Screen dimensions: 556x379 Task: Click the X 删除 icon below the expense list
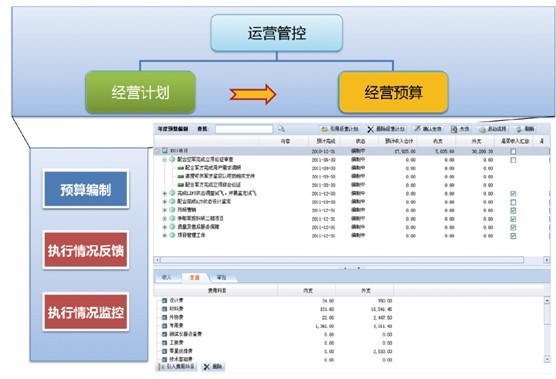206,367
